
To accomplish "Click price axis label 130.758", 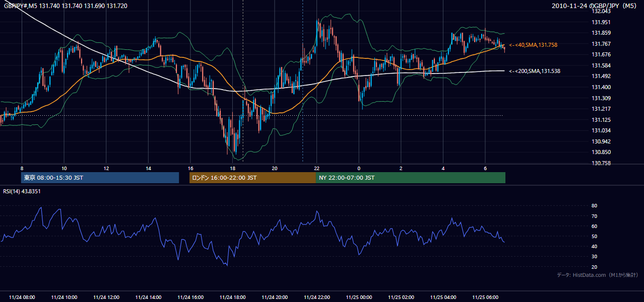I will click(x=601, y=164).
